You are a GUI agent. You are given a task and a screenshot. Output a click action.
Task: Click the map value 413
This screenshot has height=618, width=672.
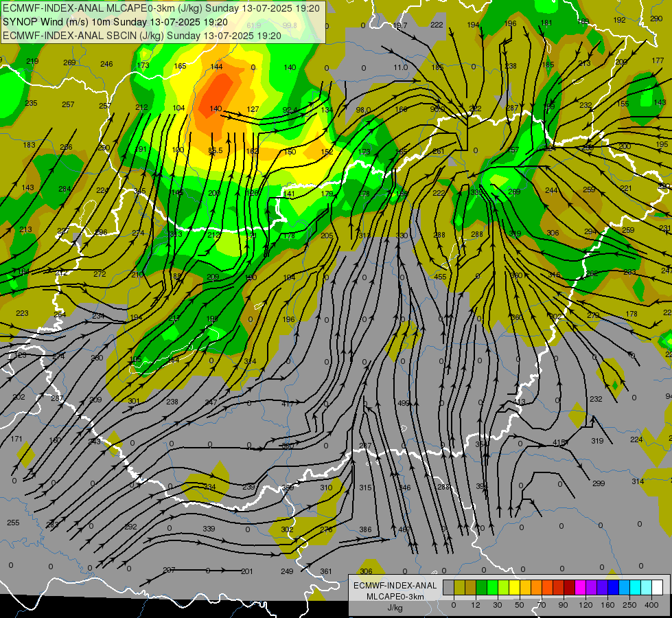coord(520,402)
